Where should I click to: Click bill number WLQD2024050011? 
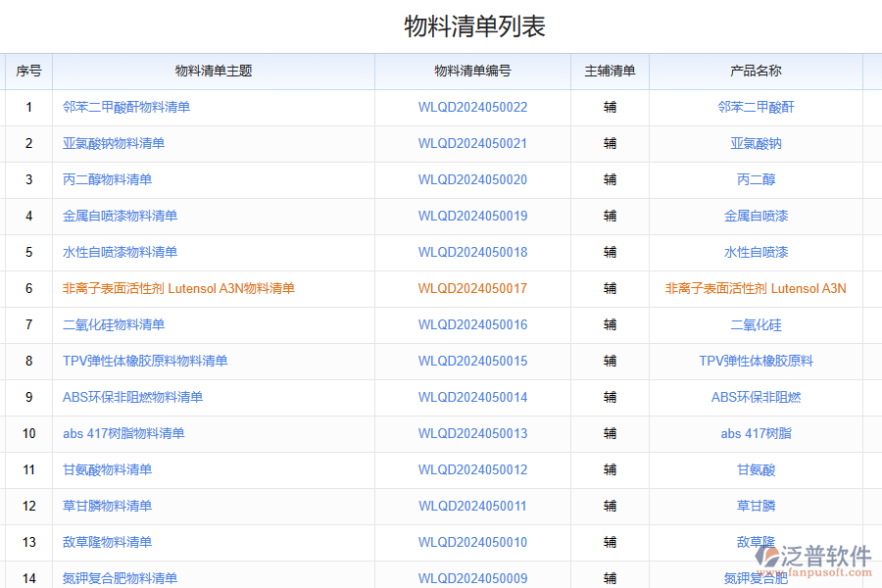point(472,506)
